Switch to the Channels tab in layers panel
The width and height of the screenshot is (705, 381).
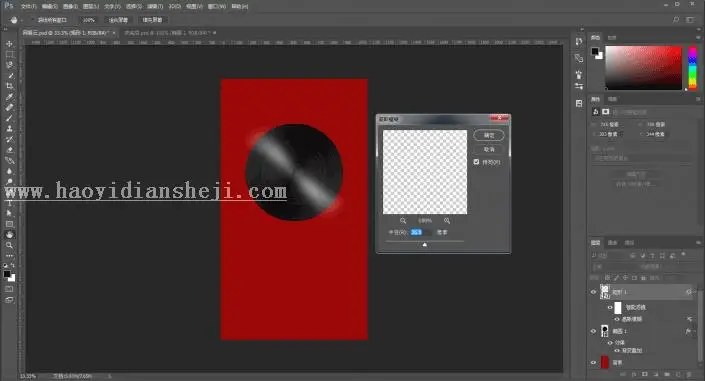(612, 243)
